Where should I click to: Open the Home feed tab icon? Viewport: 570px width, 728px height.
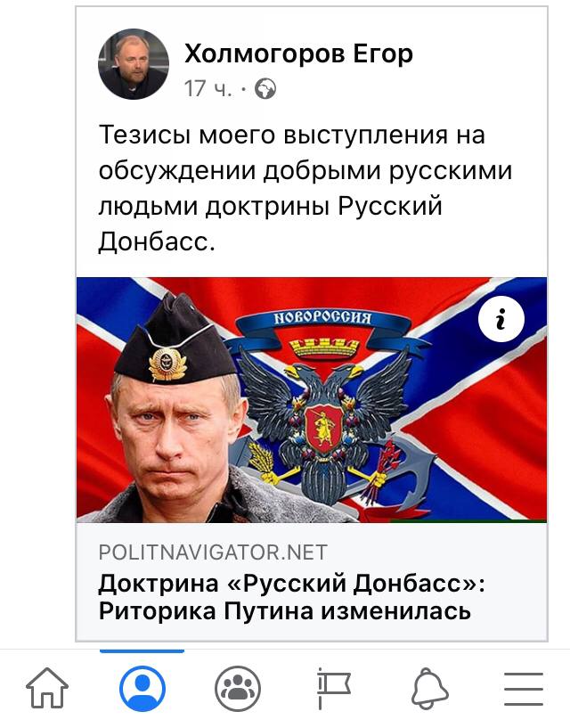[47, 689]
